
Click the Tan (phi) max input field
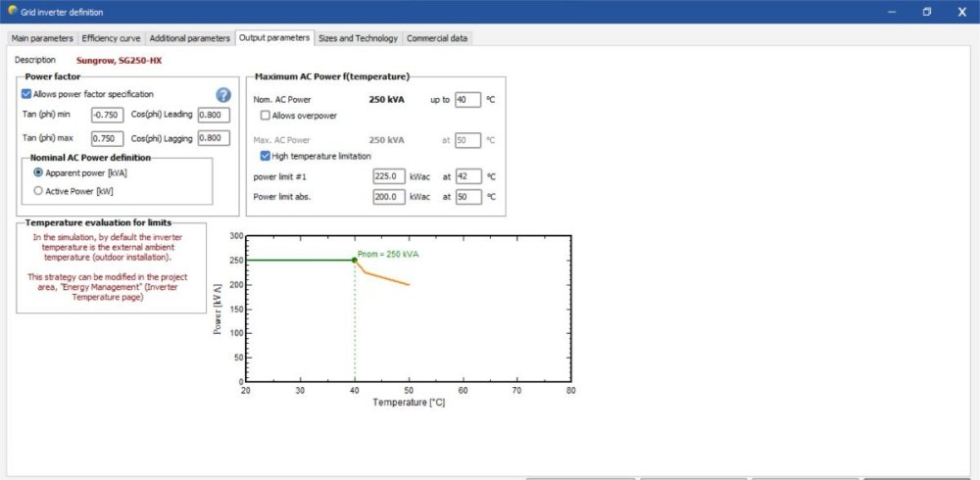coord(107,138)
